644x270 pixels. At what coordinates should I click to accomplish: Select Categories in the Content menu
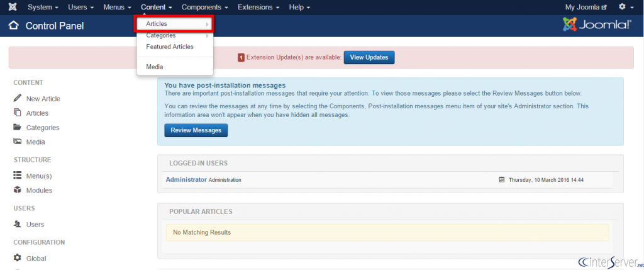click(x=175, y=35)
